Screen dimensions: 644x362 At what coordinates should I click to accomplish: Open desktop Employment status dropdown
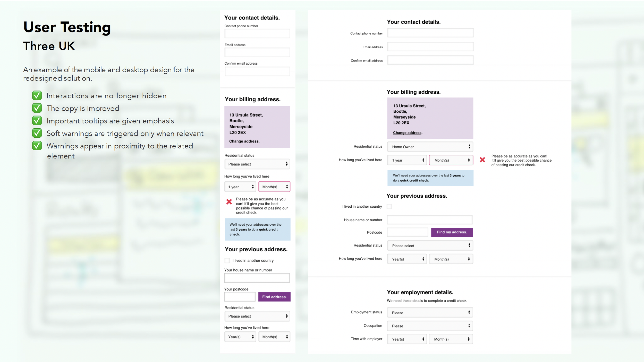click(x=430, y=313)
